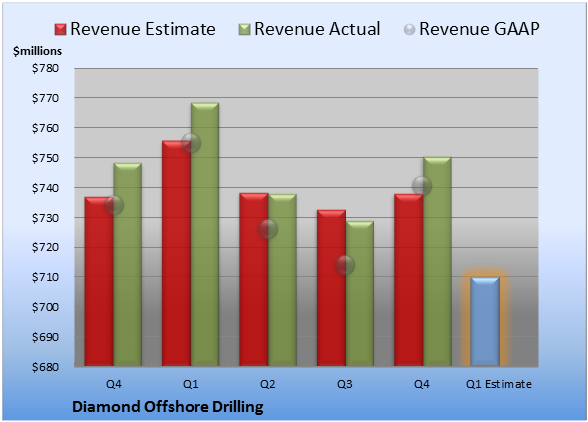Click the '$780' y-axis value
The width and height of the screenshot is (588, 422).
45,68
